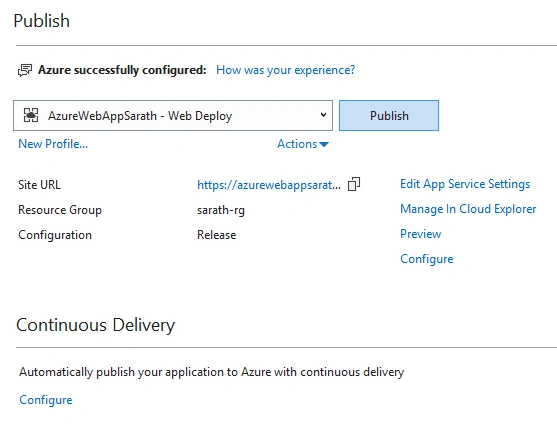
Task: Click the Continuous Delivery heading
Action: pos(96,325)
